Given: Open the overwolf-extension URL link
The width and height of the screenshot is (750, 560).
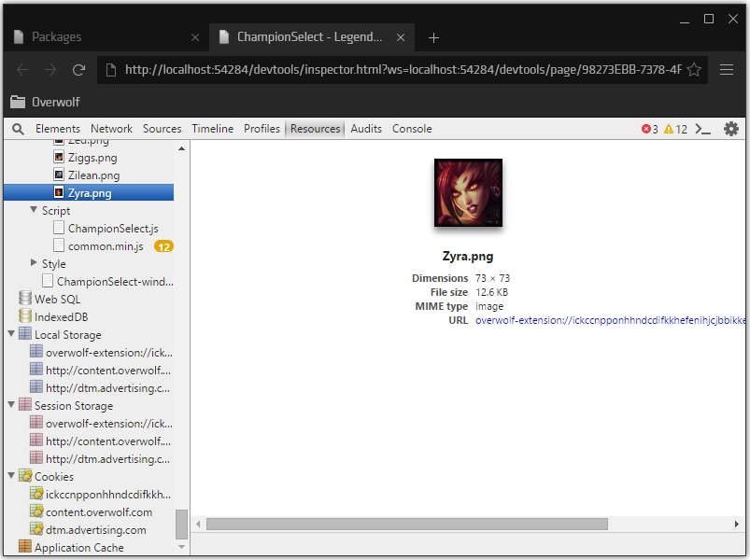Looking at the screenshot, I should [x=610, y=320].
